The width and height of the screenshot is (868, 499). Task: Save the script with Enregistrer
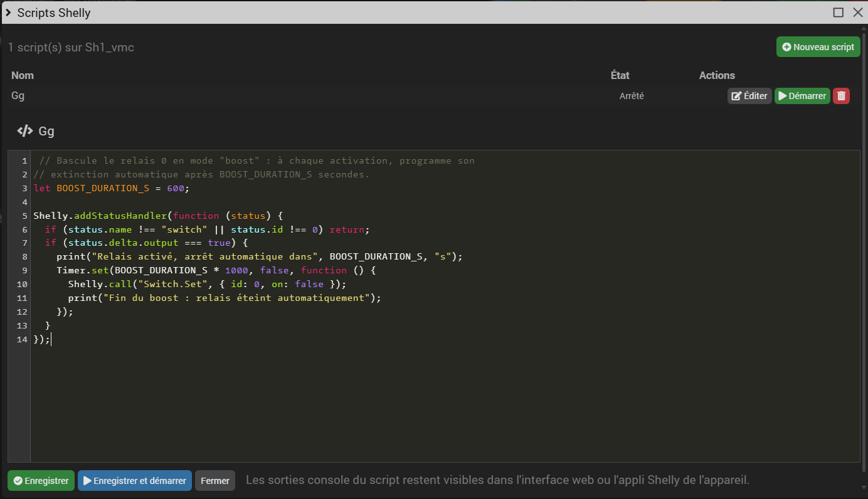(41, 481)
